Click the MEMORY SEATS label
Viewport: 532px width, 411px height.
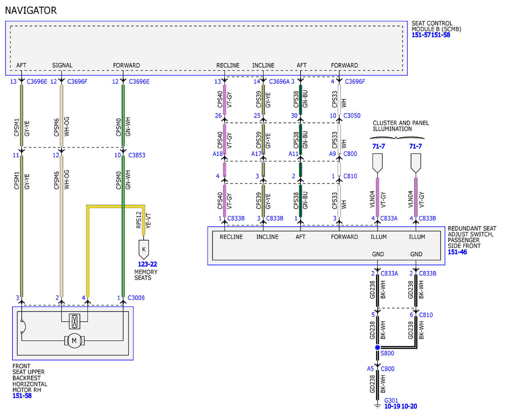pyautogui.click(x=146, y=275)
